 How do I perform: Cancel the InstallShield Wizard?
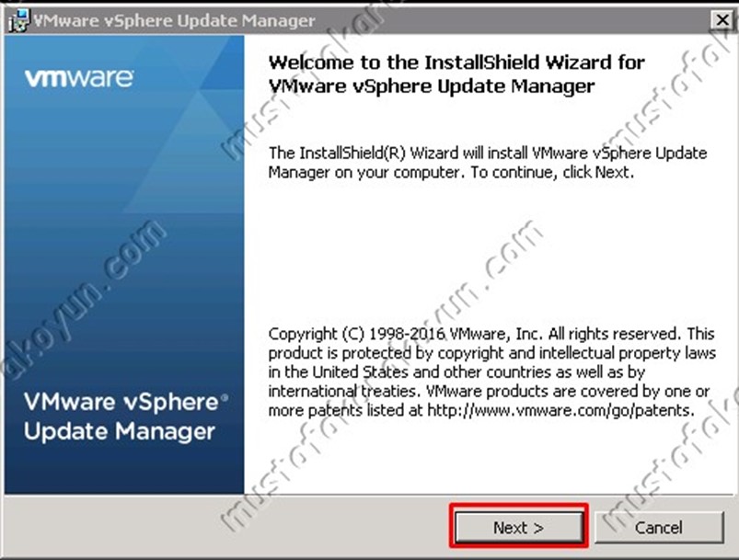(x=658, y=527)
